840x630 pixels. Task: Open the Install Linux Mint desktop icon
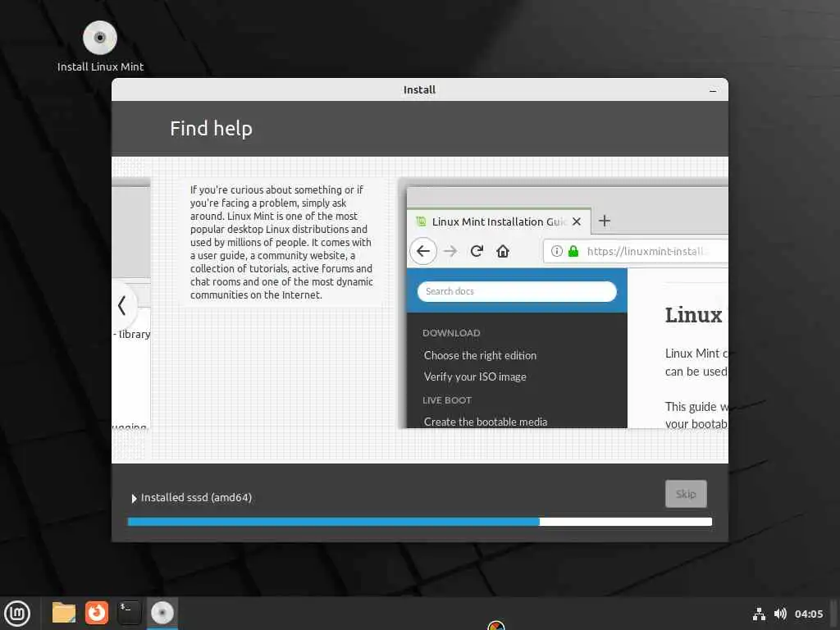click(100, 47)
